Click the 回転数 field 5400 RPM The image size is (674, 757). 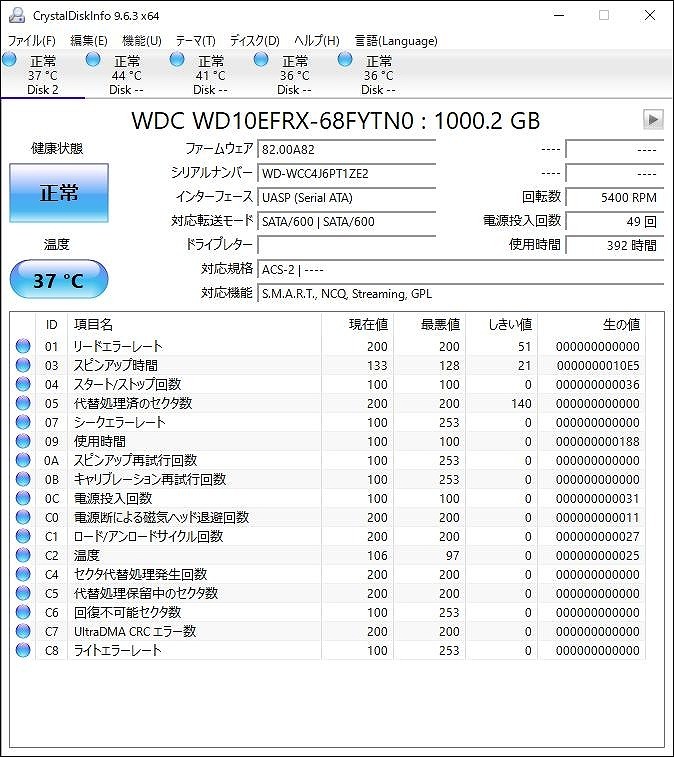coord(615,197)
